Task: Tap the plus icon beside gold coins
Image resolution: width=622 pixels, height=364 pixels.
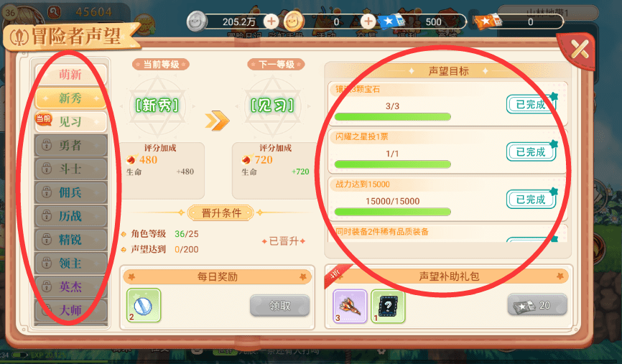Action: 368,22
